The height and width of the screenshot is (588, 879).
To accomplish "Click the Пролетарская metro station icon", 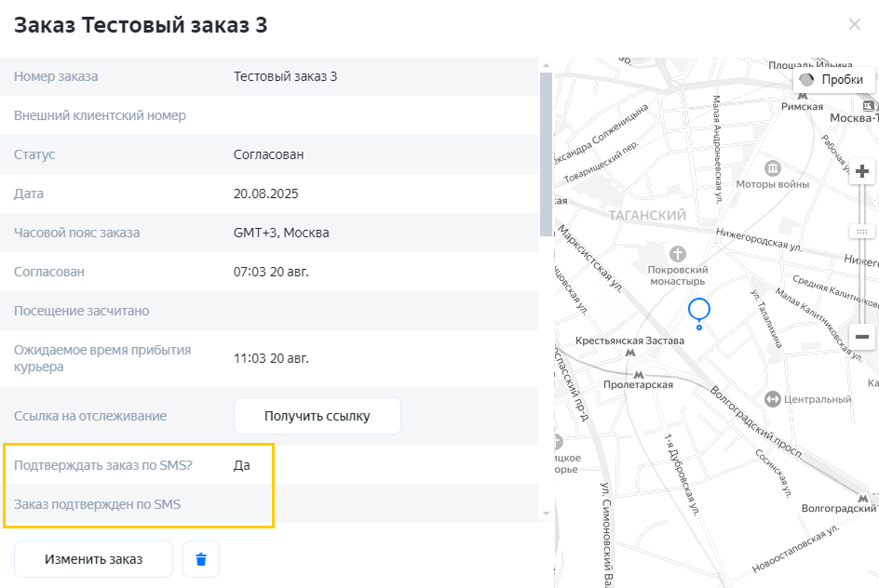I will click(638, 373).
